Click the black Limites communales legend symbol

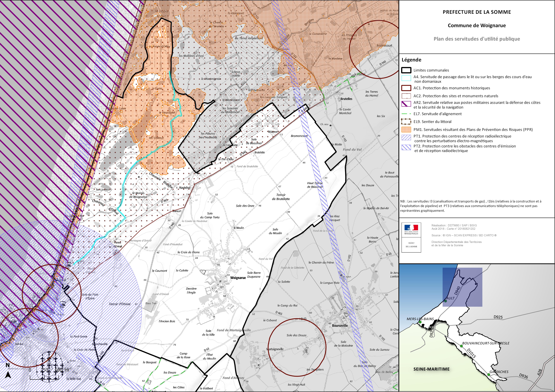pos(406,70)
